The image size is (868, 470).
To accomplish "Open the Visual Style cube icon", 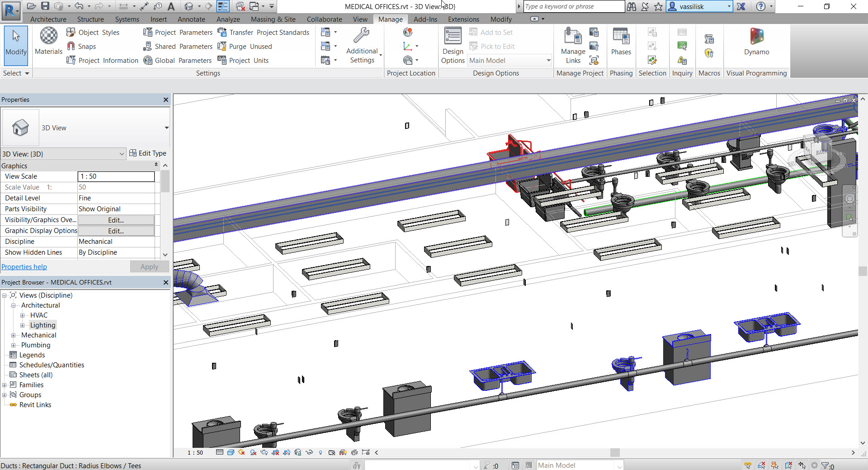I will pos(231,452).
